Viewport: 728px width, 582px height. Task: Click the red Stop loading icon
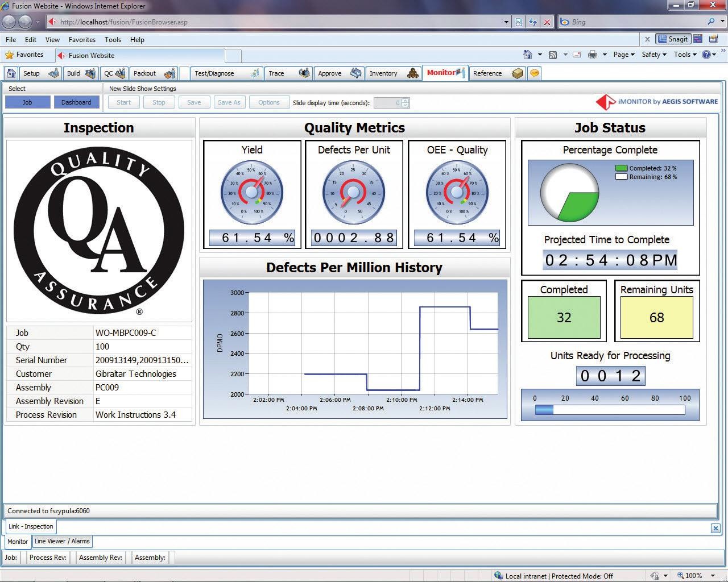click(547, 22)
